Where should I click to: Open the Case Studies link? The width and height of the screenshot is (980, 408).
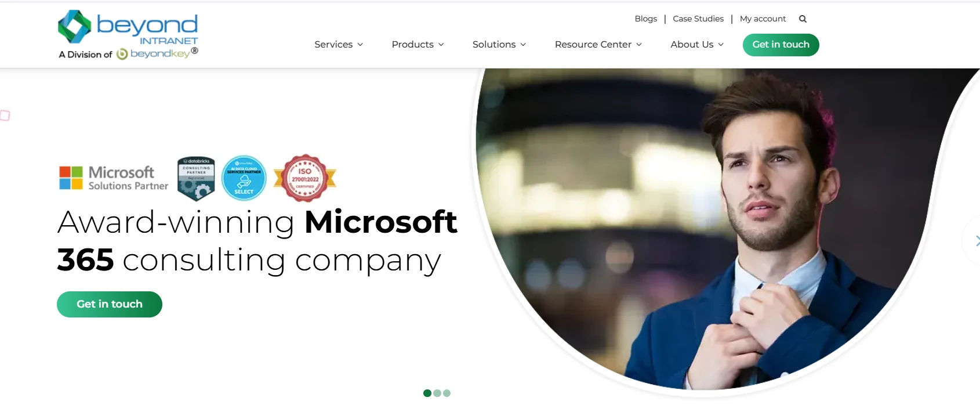click(698, 19)
